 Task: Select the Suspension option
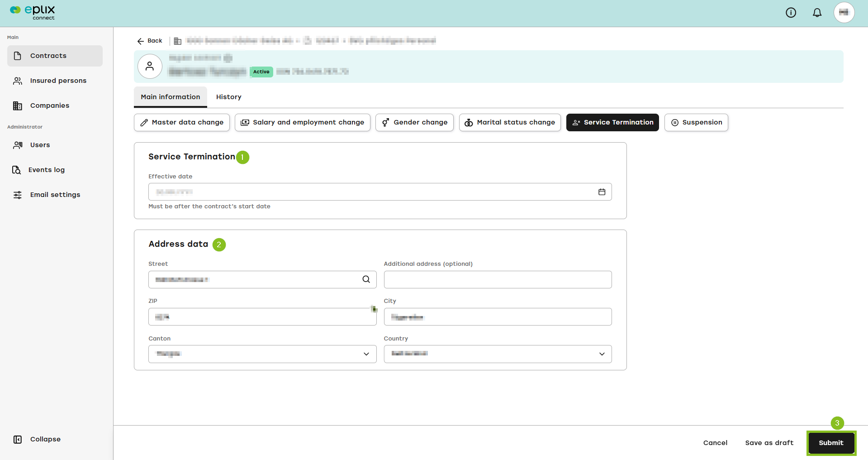click(x=696, y=123)
